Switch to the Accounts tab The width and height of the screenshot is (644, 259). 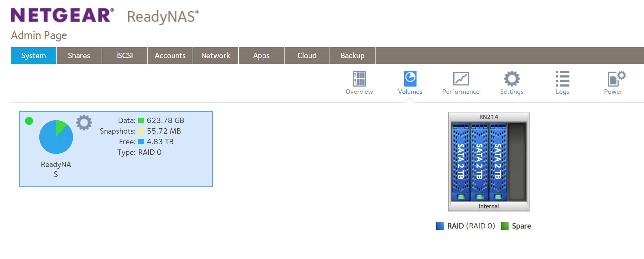pos(170,56)
